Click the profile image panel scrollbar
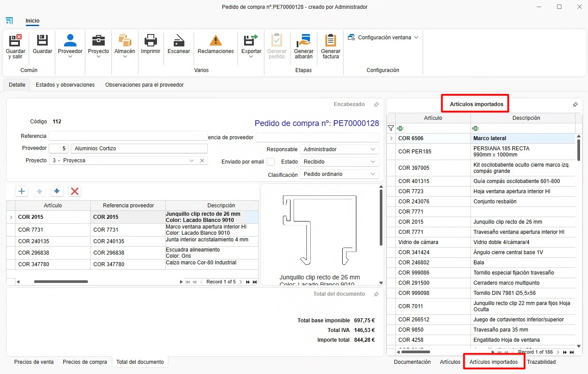The image size is (588, 374). coord(381,217)
